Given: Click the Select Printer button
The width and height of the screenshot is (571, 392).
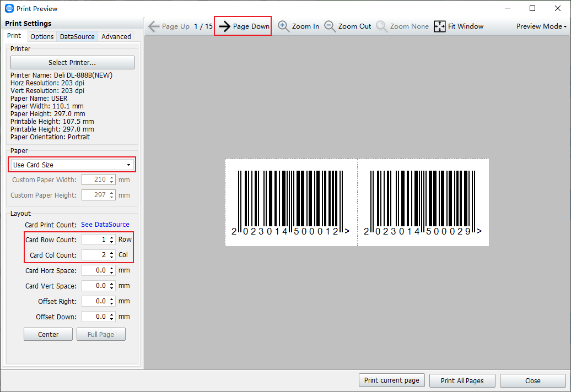Looking at the screenshot, I should [x=72, y=63].
